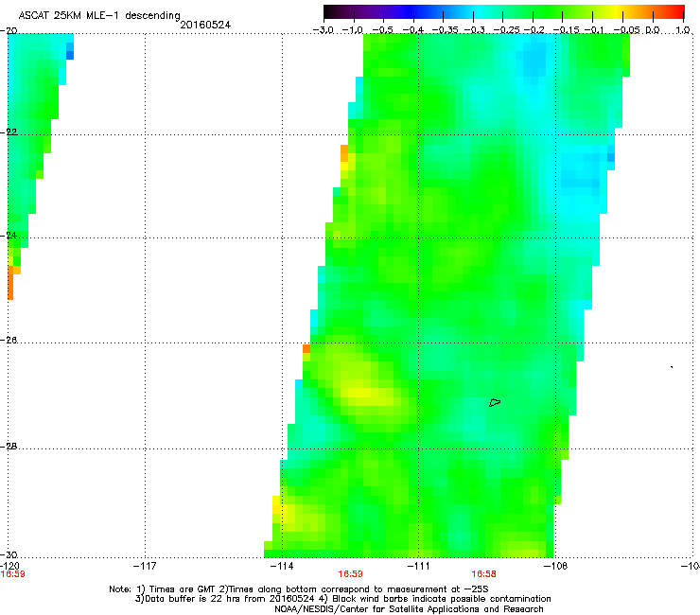Click the note line "3)Data buffer is 22 hrs"
The width and height of the screenshot is (700, 615).
(x=342, y=599)
